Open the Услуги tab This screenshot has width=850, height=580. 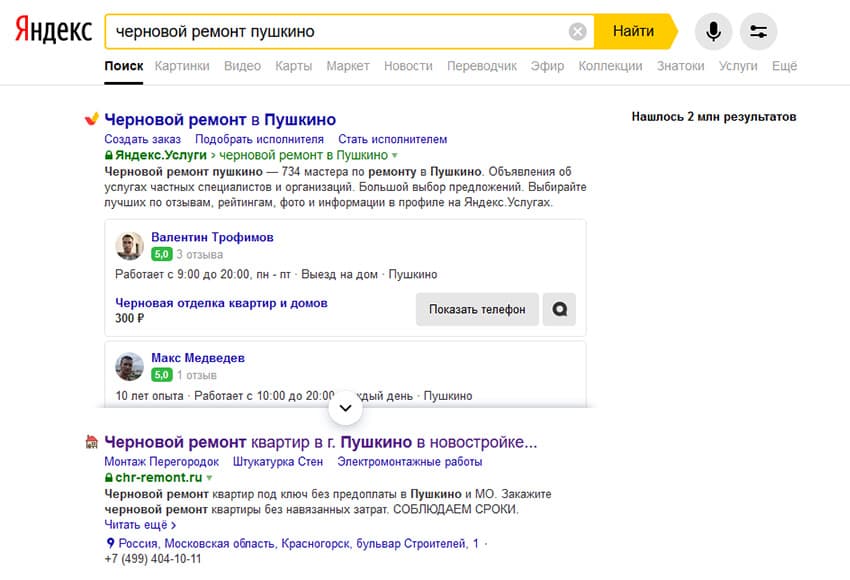(x=738, y=66)
